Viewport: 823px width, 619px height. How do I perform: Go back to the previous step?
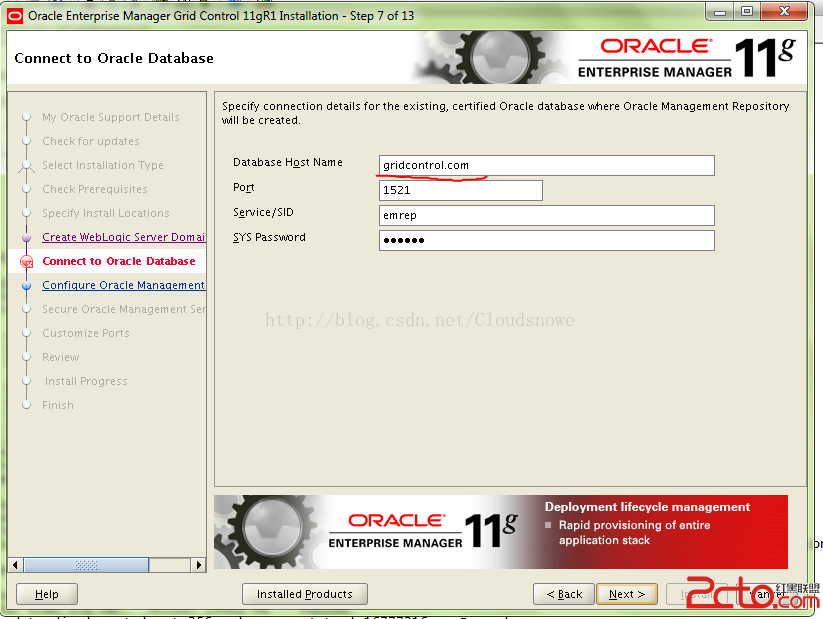(564, 594)
